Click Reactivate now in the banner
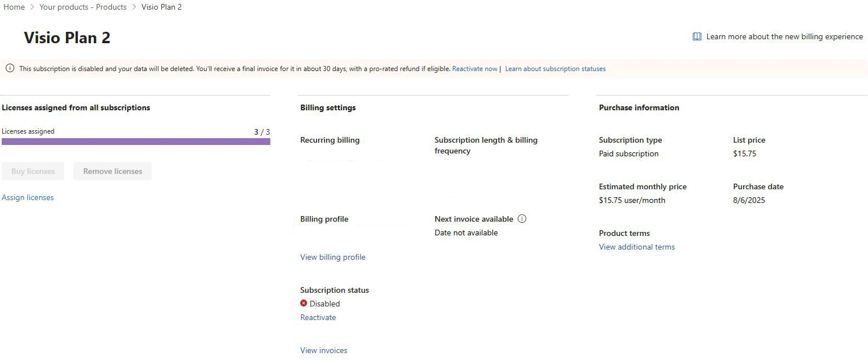The width and height of the screenshot is (868, 361). tap(475, 69)
